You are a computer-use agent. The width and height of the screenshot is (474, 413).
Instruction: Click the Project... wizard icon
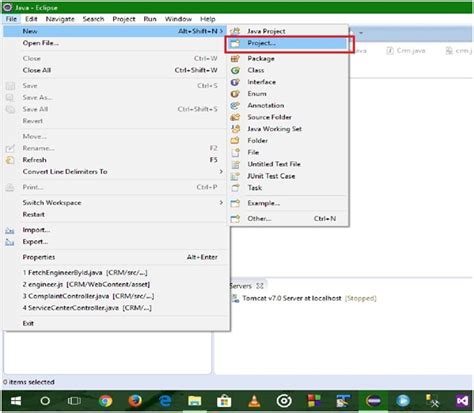(235, 43)
